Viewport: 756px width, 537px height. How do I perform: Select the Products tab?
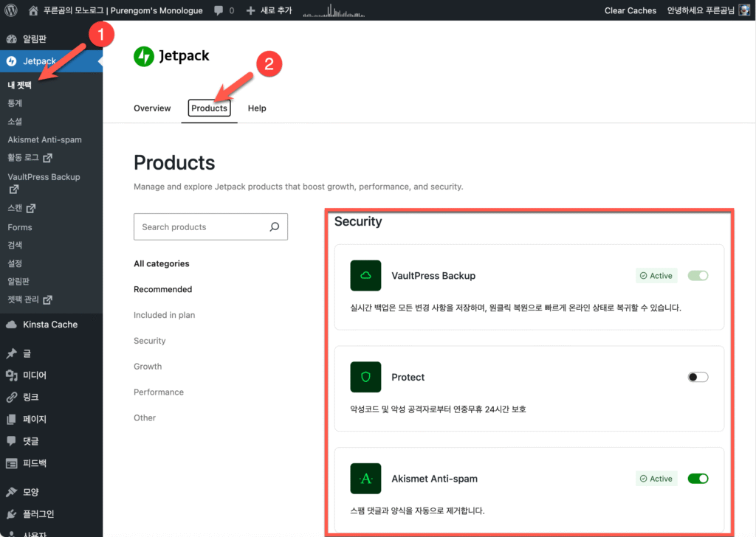(x=209, y=108)
